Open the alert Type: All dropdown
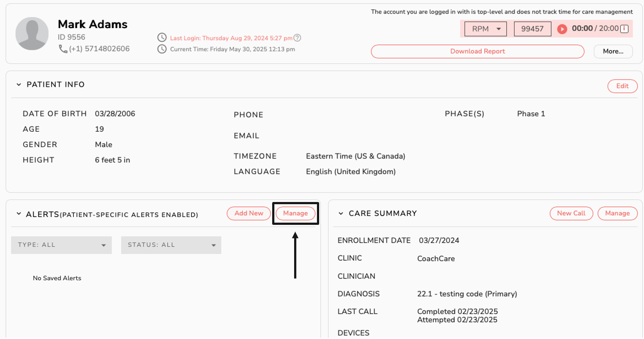The image size is (644, 339). [x=61, y=245]
